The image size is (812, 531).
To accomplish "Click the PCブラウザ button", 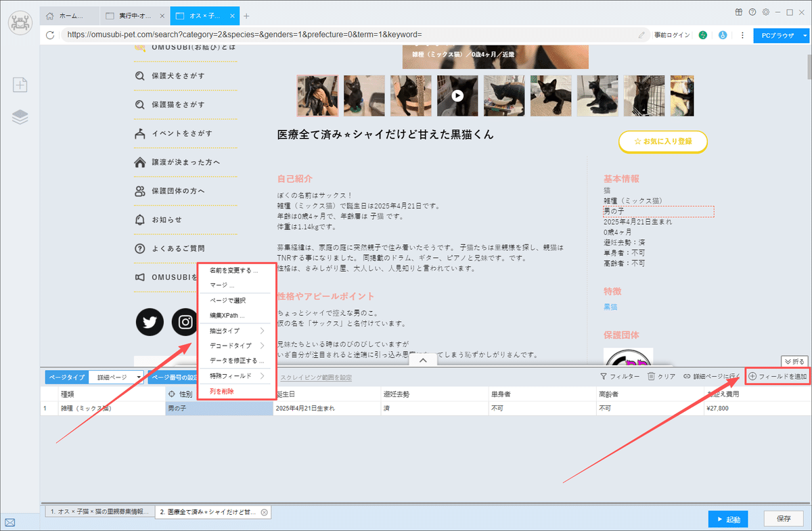I will 777,34.
